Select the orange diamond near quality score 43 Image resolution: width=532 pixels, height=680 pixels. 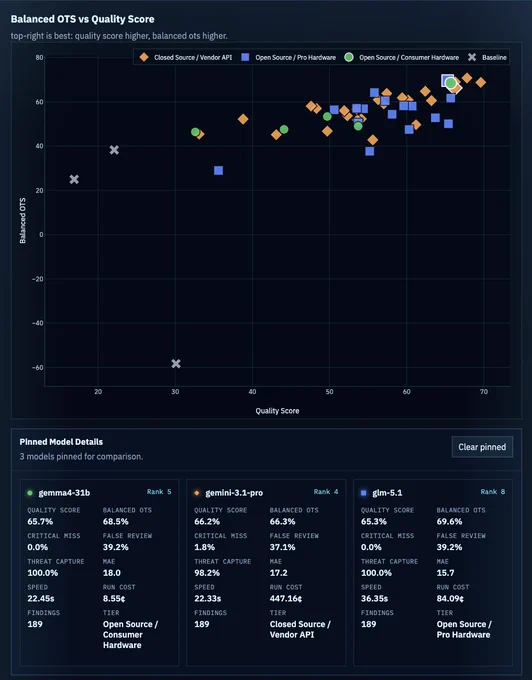(276, 135)
